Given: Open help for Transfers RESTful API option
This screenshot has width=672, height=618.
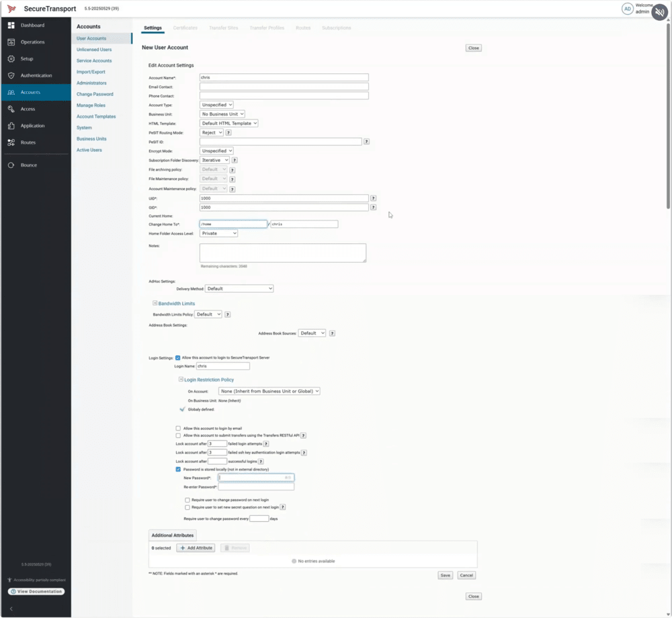Looking at the screenshot, I should pos(304,435).
